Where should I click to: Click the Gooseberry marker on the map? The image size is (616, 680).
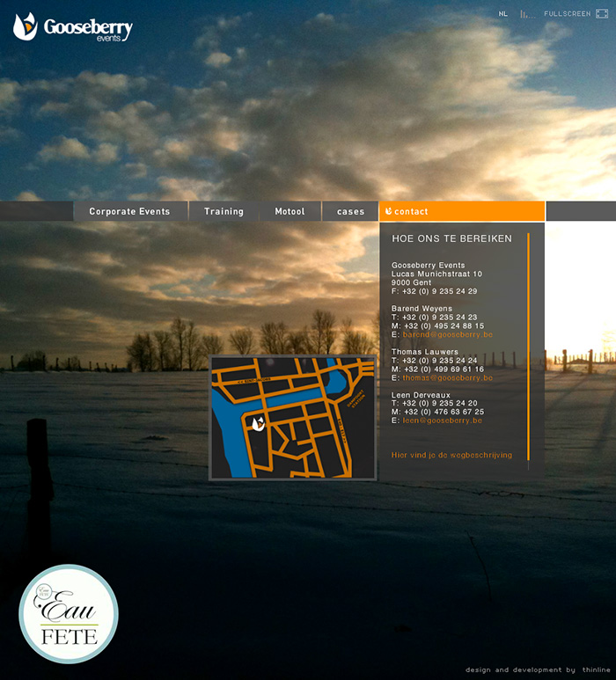(258, 424)
